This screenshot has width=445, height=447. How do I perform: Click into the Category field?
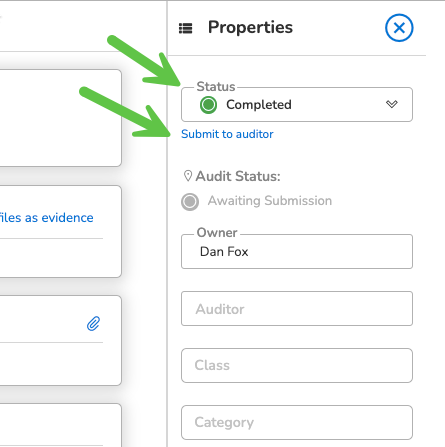click(297, 422)
